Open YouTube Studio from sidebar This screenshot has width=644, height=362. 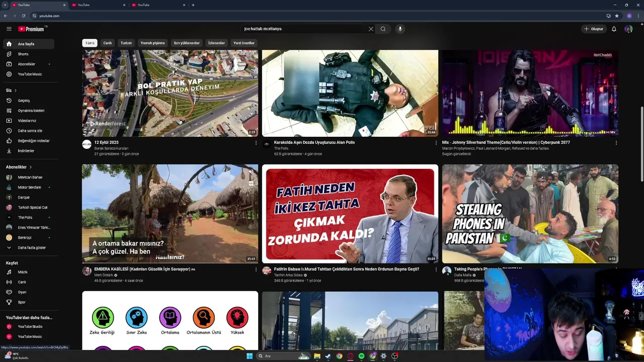[28, 326]
